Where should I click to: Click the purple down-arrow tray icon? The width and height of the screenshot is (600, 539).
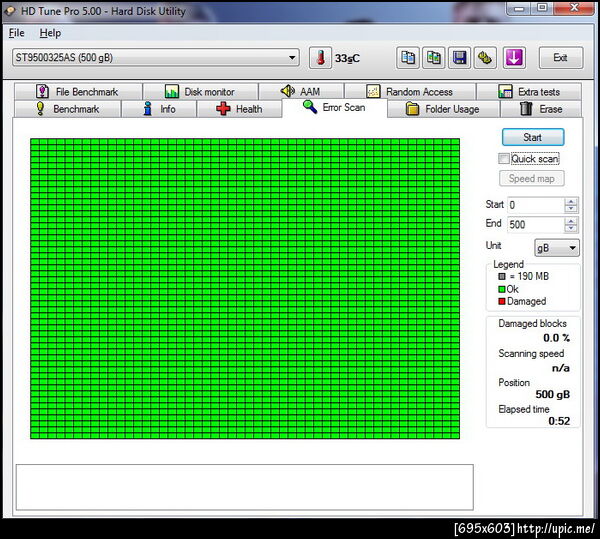coord(514,58)
